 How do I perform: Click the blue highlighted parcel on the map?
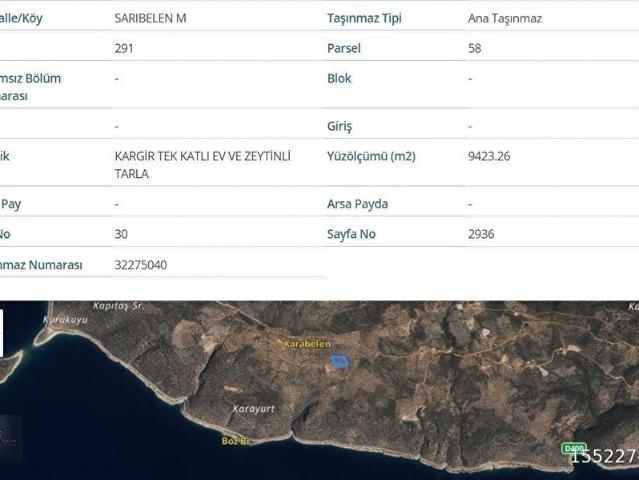339,361
